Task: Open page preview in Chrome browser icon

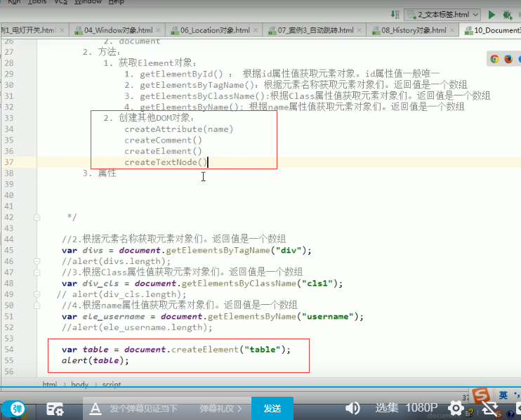Action: [x=494, y=59]
